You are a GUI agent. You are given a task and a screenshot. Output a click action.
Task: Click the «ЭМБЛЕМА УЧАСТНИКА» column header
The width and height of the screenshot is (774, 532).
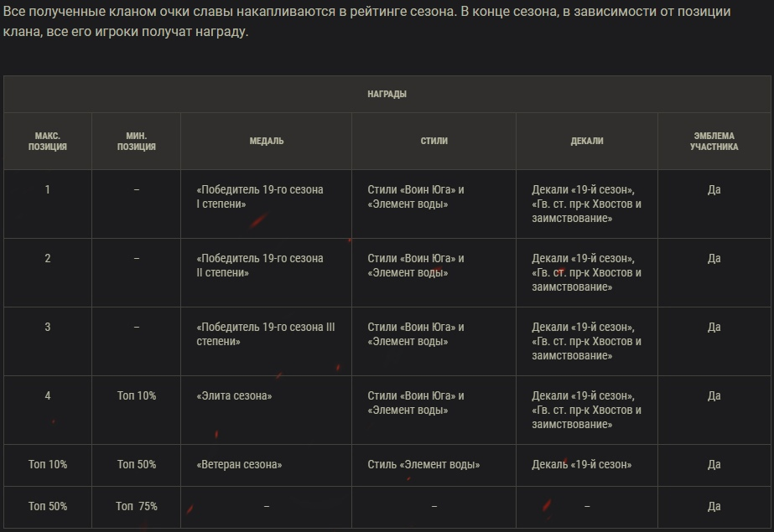(x=714, y=141)
